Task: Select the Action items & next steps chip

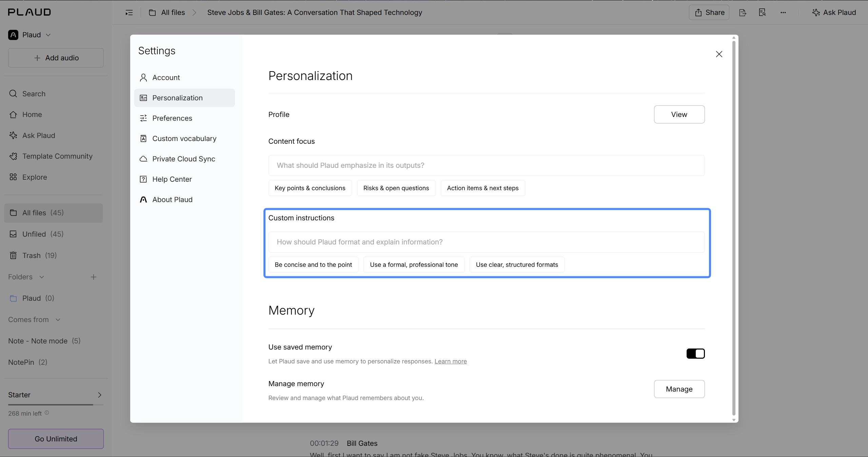Action: point(483,188)
